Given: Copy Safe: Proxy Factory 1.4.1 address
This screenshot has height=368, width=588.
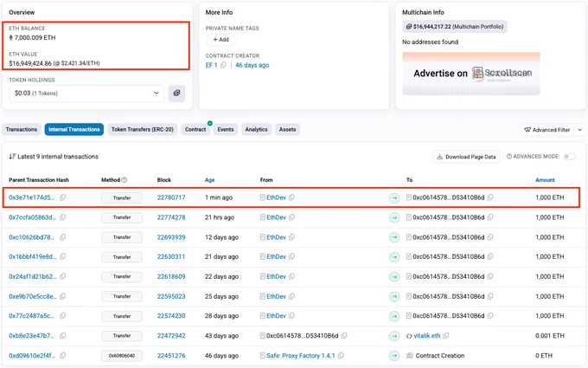Looking at the screenshot, I should [341, 355].
